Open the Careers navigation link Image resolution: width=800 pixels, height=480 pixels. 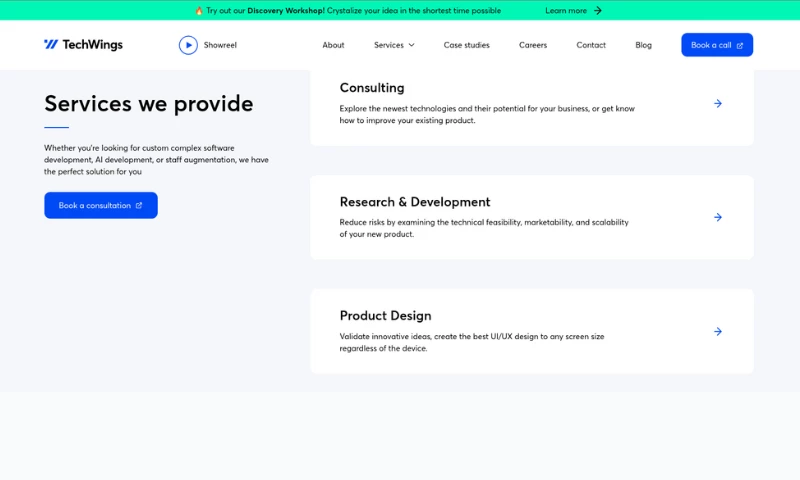[x=533, y=45]
